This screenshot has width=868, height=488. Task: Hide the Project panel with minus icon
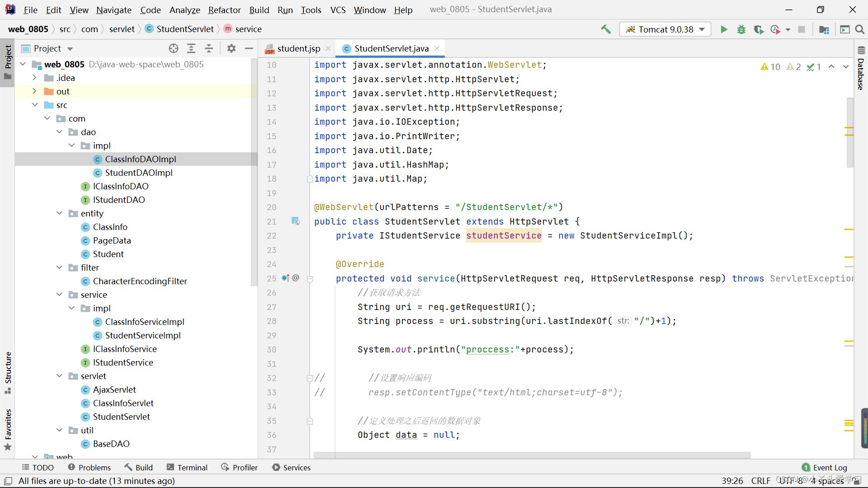[x=249, y=48]
